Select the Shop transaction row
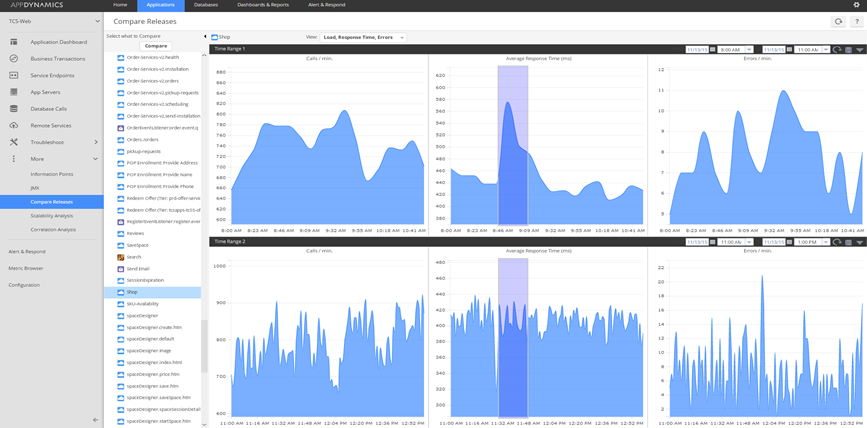 click(153, 292)
